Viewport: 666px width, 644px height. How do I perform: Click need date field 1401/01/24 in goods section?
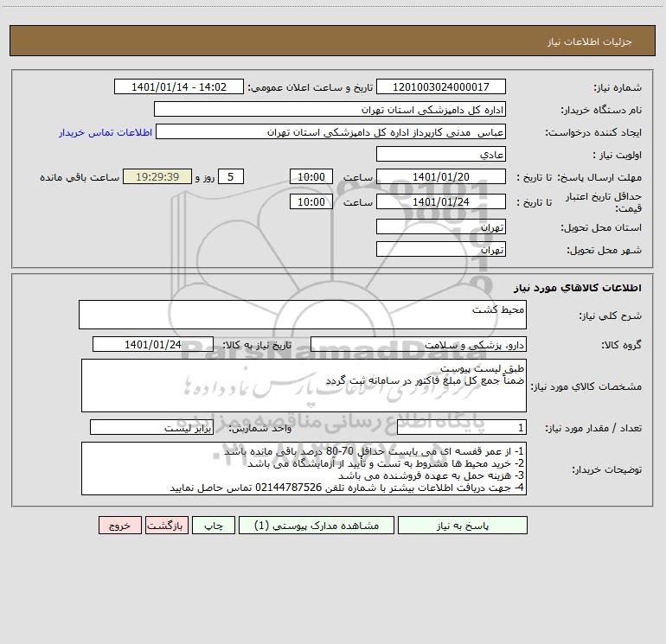coord(153,344)
